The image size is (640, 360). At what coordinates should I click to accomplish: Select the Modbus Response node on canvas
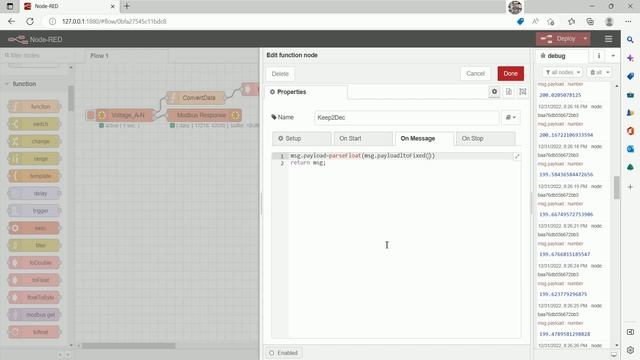tap(204, 116)
